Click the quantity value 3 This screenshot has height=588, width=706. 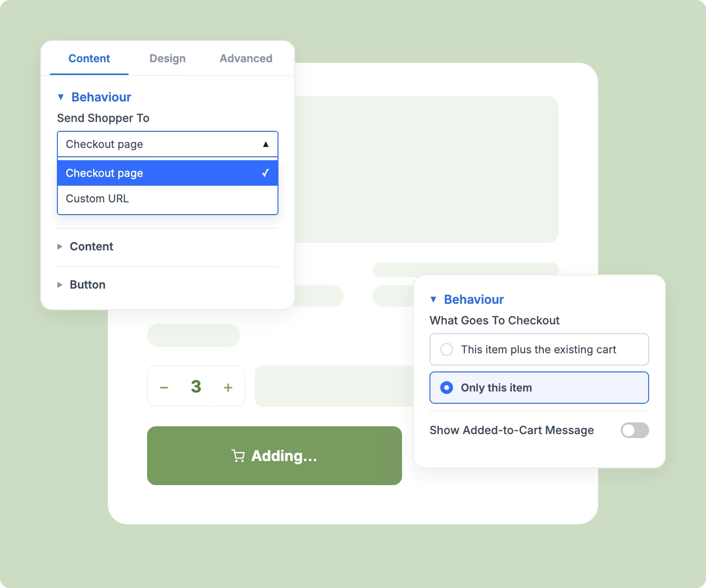(196, 387)
